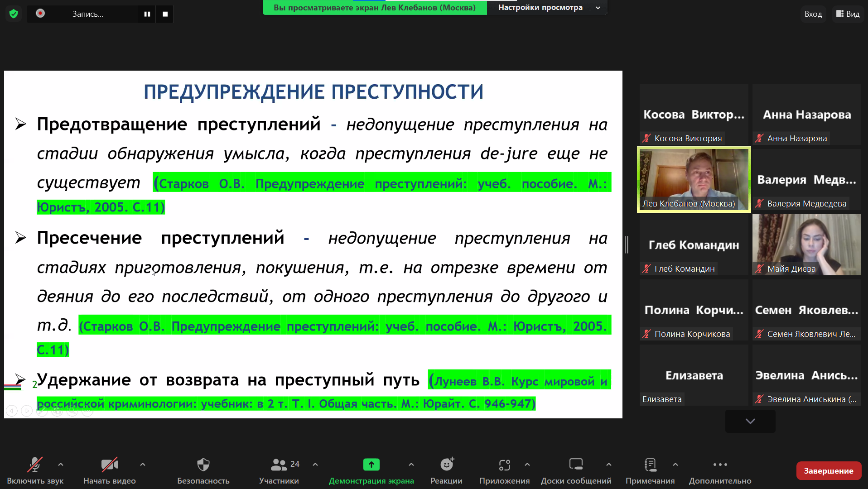Click muted mic icon beside Анна Назарова
The height and width of the screenshot is (489, 868).
(759, 139)
